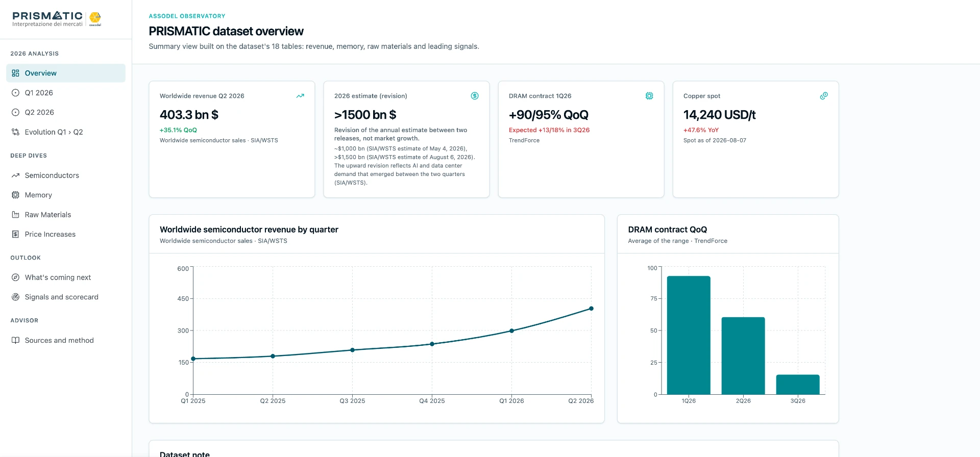
Task: Click the chip icon beside Memory
Action: click(x=15, y=195)
